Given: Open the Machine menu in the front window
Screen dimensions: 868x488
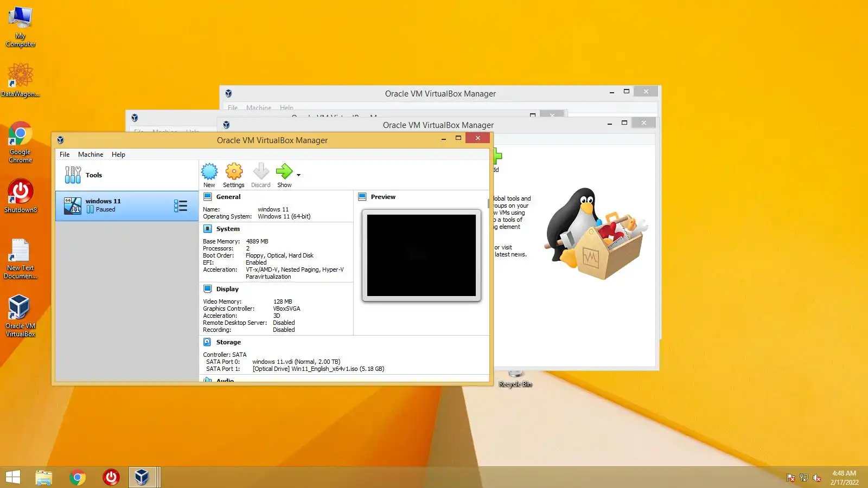Looking at the screenshot, I should tap(91, 155).
